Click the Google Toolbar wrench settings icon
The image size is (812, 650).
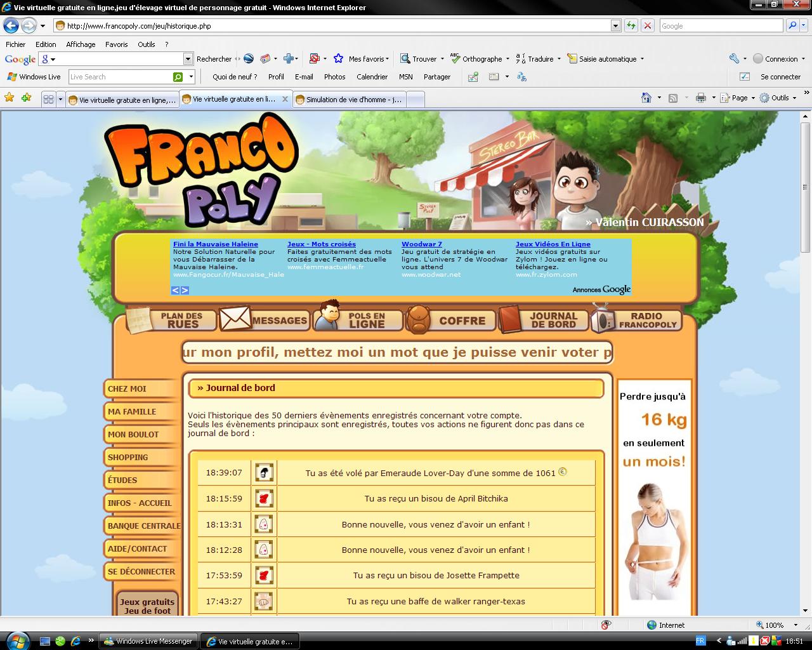coord(734,58)
